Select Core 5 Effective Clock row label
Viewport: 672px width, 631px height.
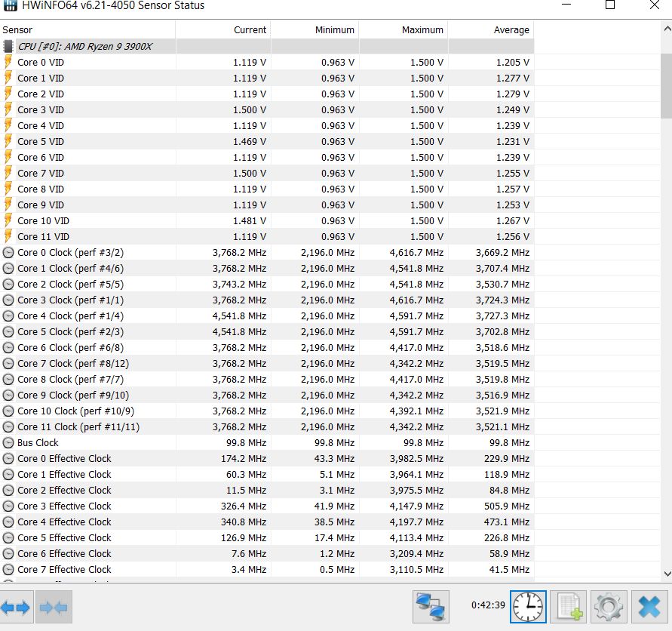(x=64, y=538)
